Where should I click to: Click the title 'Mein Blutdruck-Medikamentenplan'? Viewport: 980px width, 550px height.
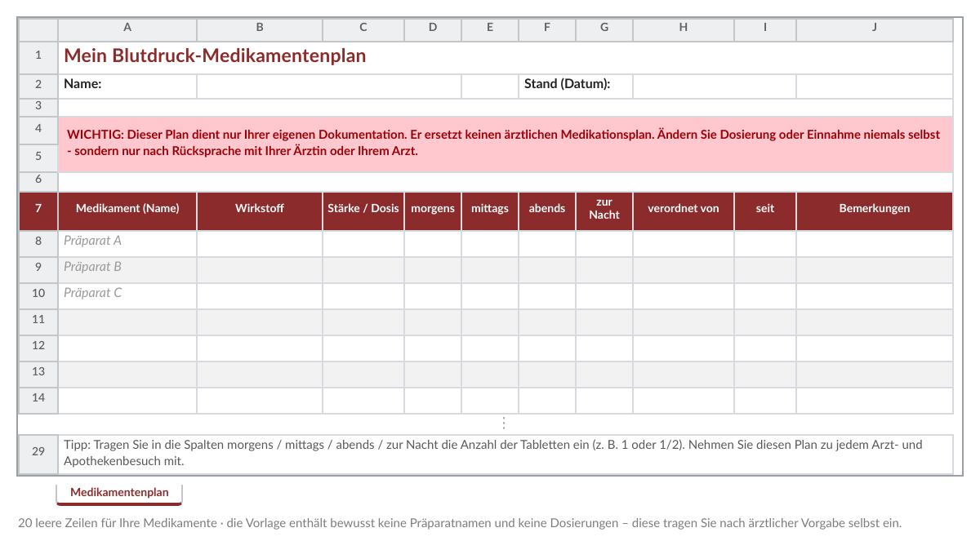click(215, 56)
